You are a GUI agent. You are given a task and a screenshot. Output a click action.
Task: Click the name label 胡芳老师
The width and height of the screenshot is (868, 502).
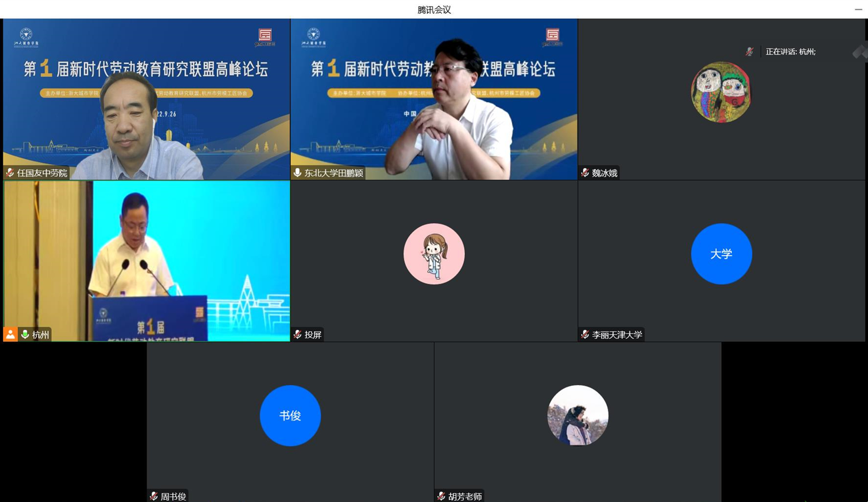pyautogui.click(x=465, y=496)
